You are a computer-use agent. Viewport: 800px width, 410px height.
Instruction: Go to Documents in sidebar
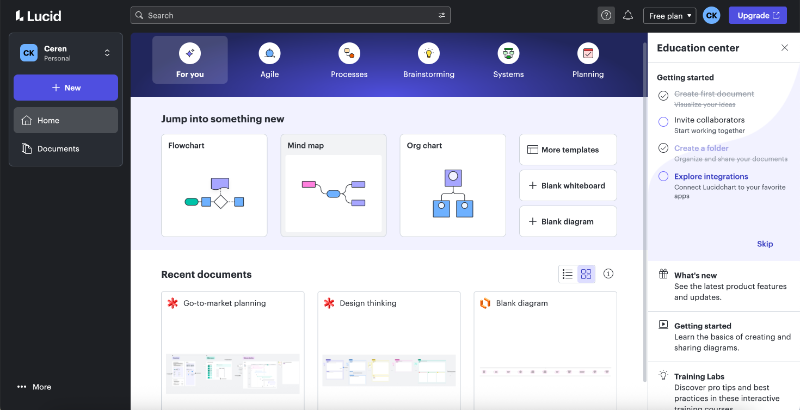coord(66,149)
